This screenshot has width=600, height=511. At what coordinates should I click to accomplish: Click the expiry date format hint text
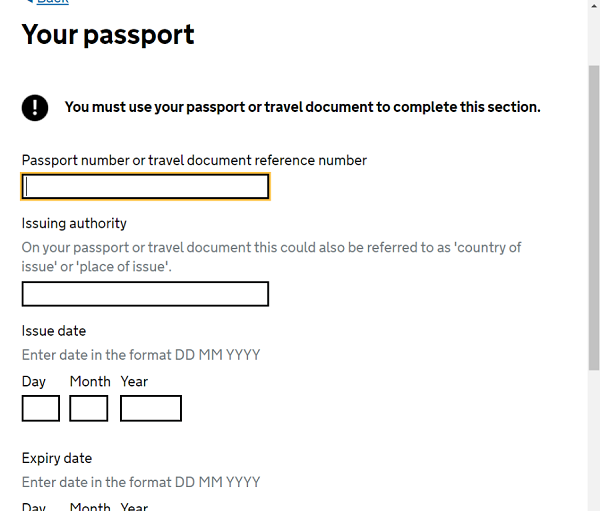click(141, 482)
